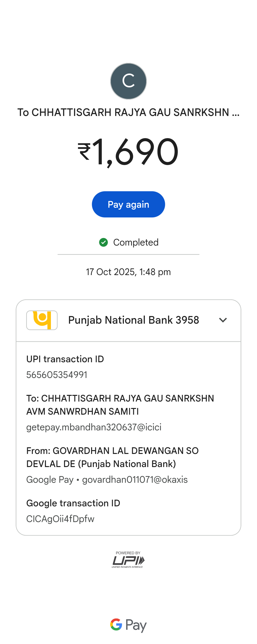Tap the From: GOVARDHAN LAL DEWANGAN sender name
The width and height of the screenshot is (257, 644).
click(112, 457)
